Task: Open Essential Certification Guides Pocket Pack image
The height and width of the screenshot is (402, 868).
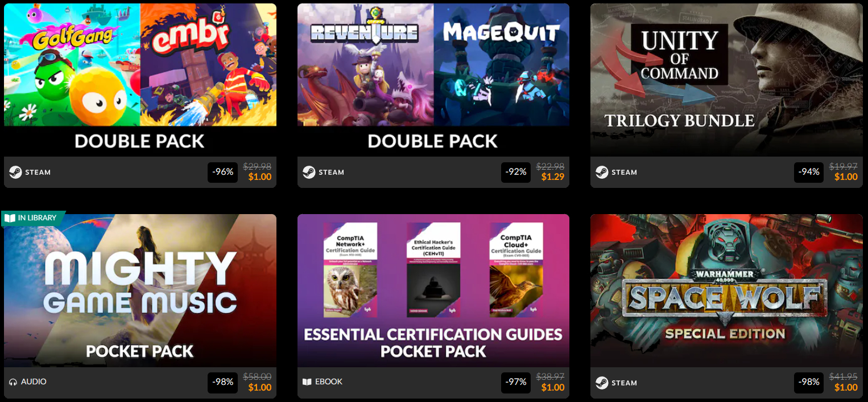Action: point(433,290)
